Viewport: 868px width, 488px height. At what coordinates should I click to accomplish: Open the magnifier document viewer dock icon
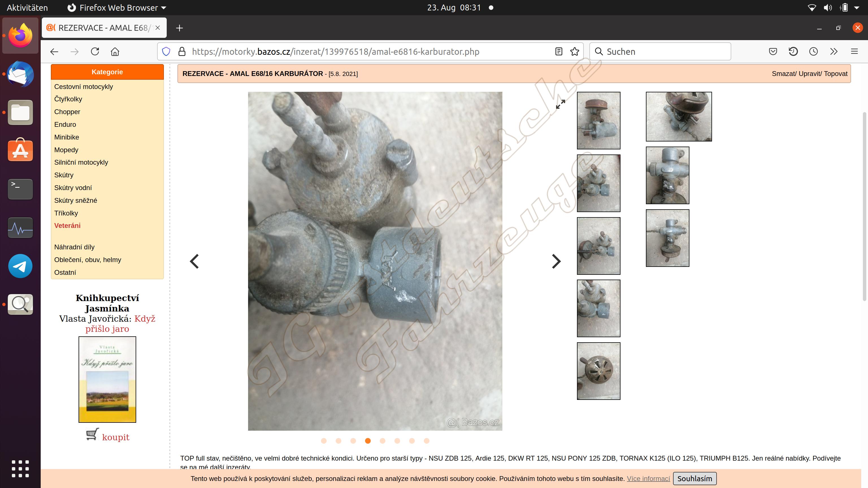click(x=21, y=304)
